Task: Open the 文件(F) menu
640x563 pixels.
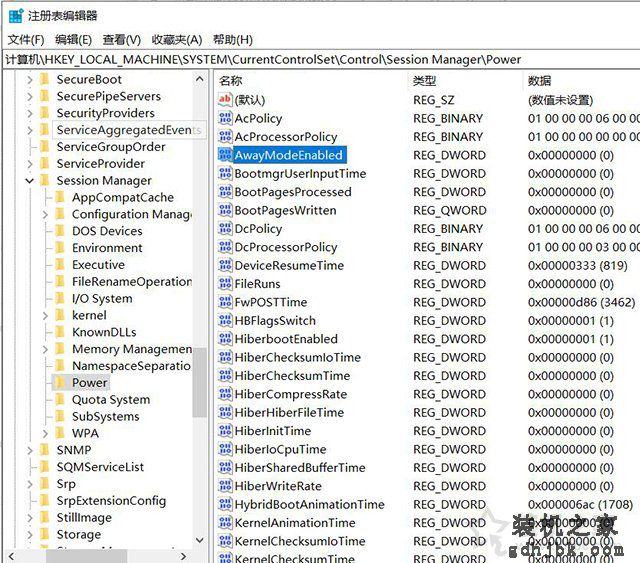Action: tap(26, 40)
